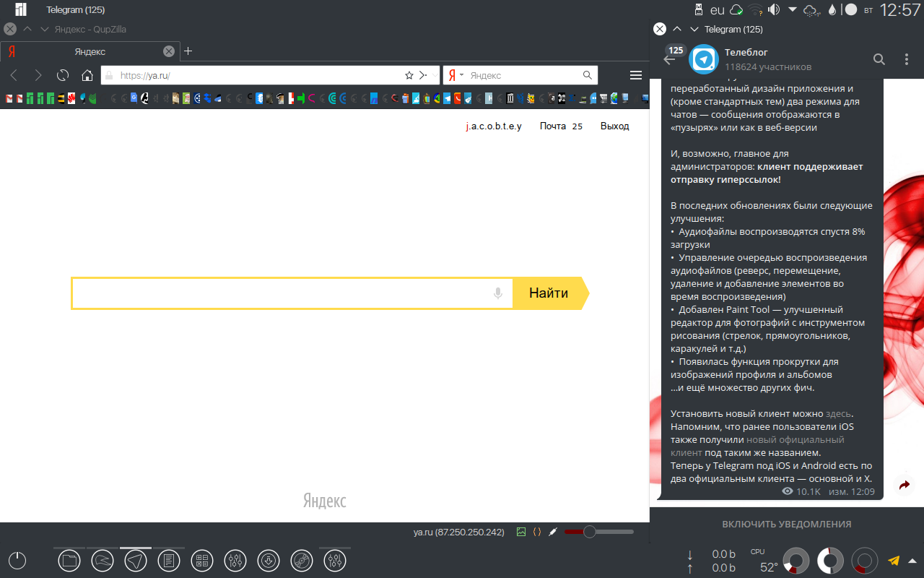Click the magnifier in the browser search box

tap(588, 75)
